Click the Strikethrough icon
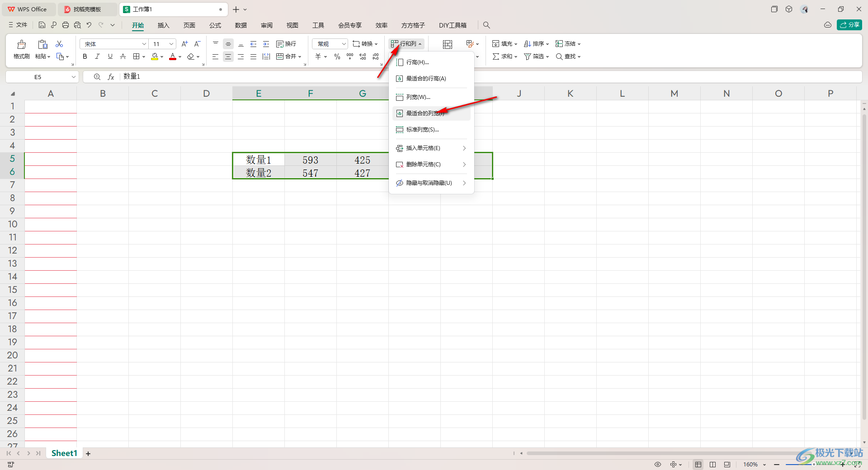This screenshot has width=868, height=470. coord(123,56)
